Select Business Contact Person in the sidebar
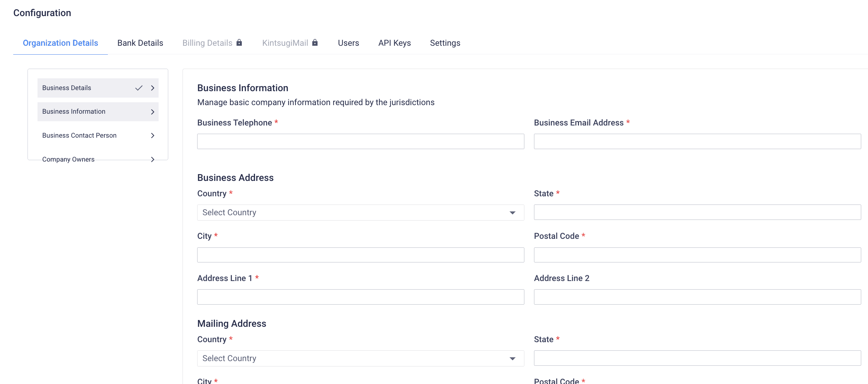Viewport: 868px width, 384px height. coord(79,136)
